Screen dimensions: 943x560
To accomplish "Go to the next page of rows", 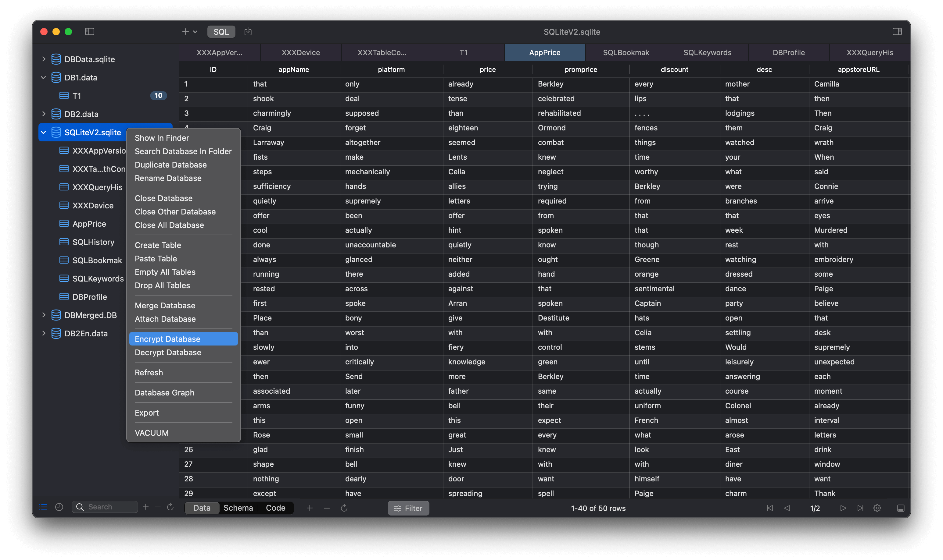I will coord(843,508).
